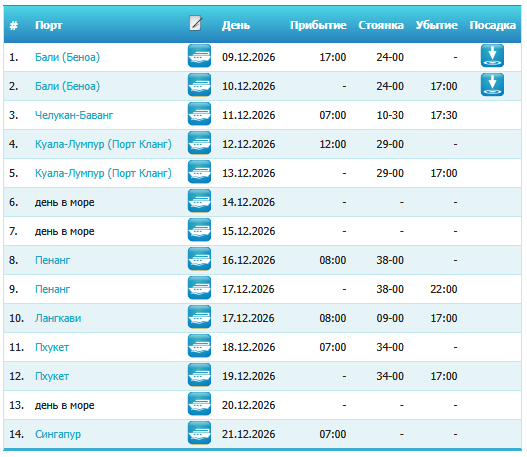Image resolution: width=527 pixels, height=457 pixels.
Task: Click the ship icon for 20.12.2026 sea day
Action: pos(199,404)
